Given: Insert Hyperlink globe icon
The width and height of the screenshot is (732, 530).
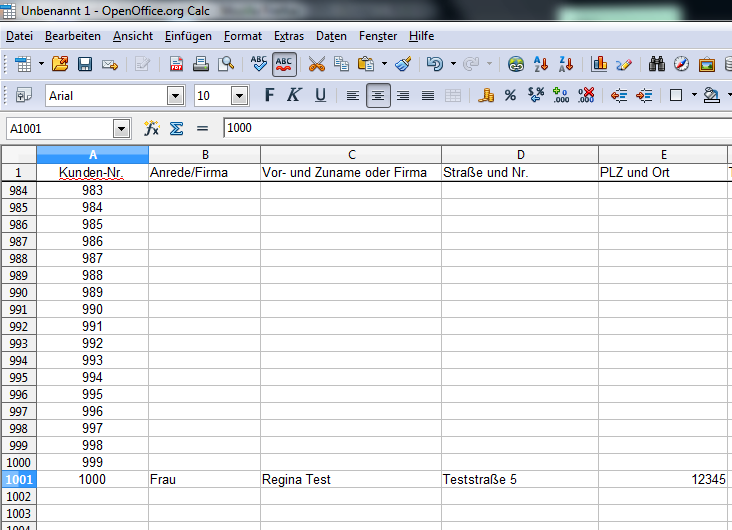Looking at the screenshot, I should coord(516,64).
